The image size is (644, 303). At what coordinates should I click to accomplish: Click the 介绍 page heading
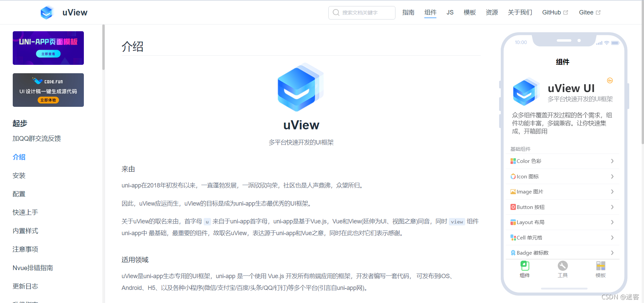(x=132, y=46)
